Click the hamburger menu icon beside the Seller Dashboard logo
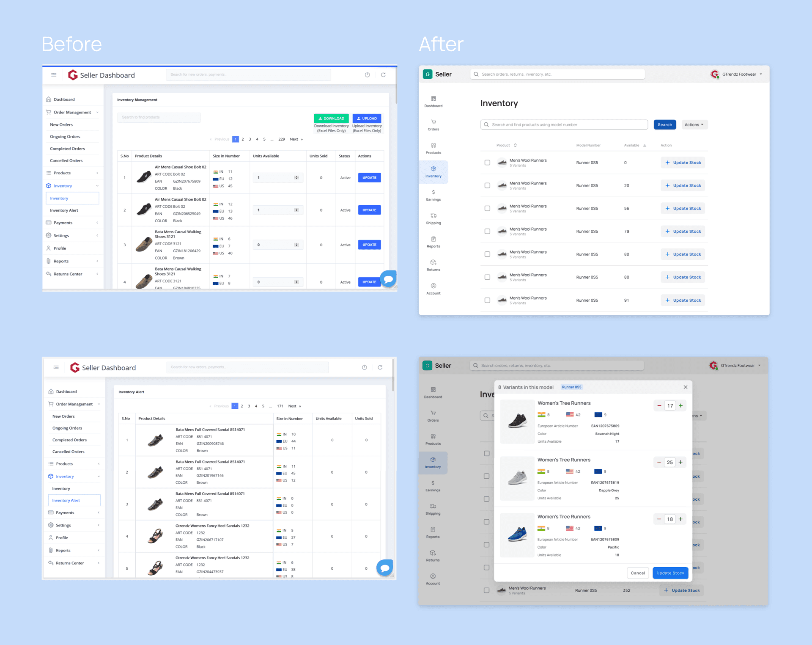The height and width of the screenshot is (645, 812). click(x=54, y=75)
